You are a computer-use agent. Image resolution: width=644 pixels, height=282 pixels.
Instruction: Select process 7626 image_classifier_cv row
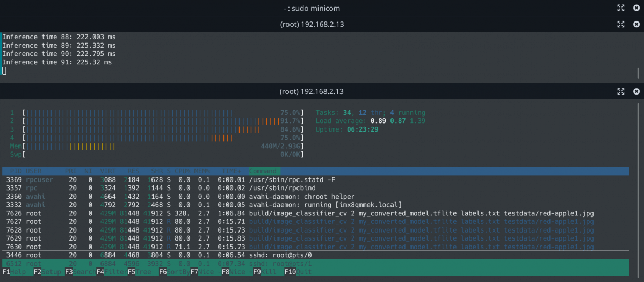(161, 213)
